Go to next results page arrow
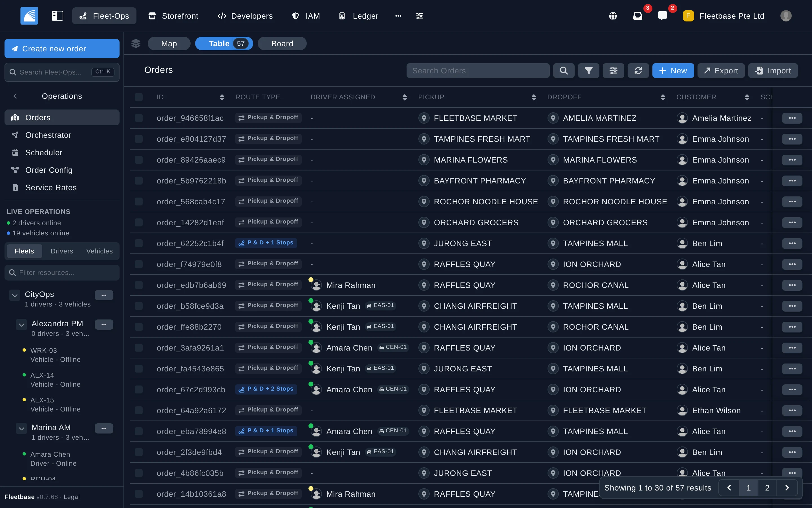The height and width of the screenshot is (508, 812). pos(787,488)
